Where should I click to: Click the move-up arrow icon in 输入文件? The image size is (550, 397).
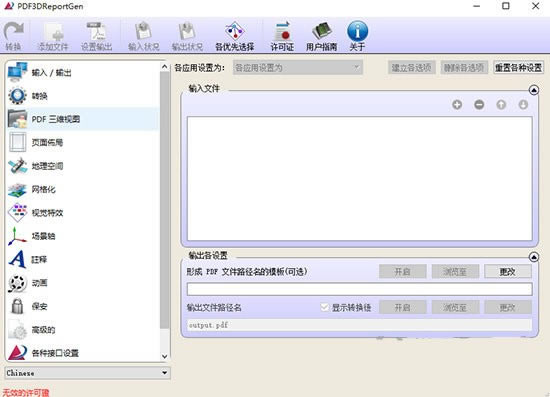tap(501, 105)
